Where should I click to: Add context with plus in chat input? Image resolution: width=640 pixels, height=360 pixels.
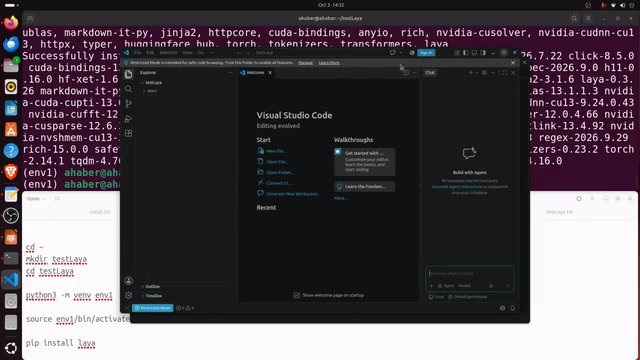[x=431, y=286]
